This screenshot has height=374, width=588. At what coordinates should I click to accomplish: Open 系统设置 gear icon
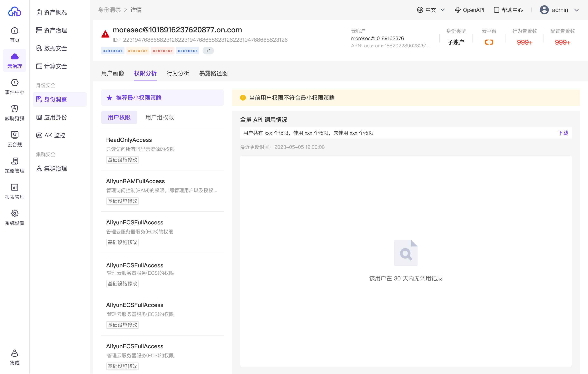point(15,214)
